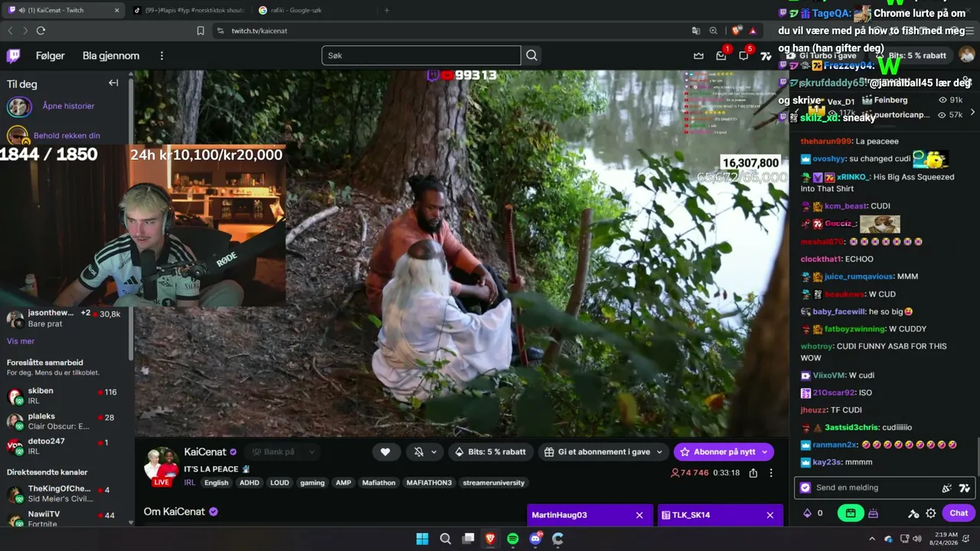Screen dimensions: 980x551
Task: Open the stream's three-dot more menu
Action: (x=771, y=473)
